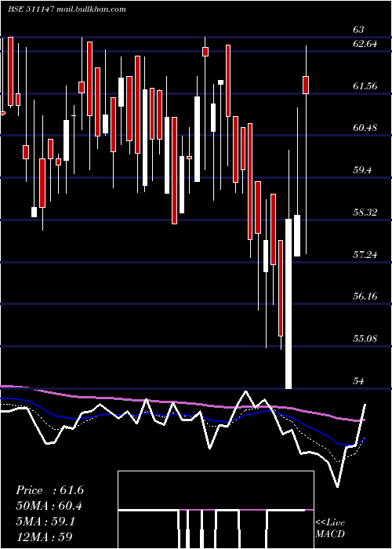This screenshot has width=392, height=549.
Task: Click the 59.4 price axis label
Action: click(x=362, y=170)
